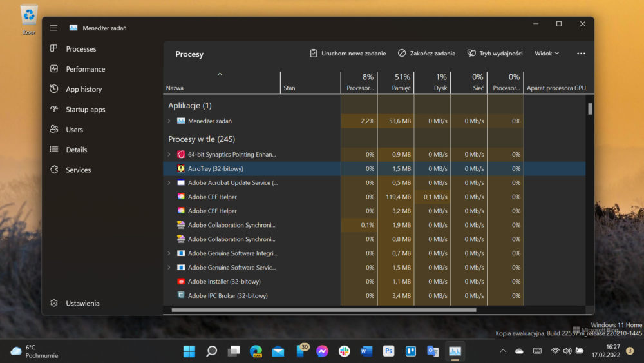Click the AcroTray process icon
This screenshot has height=363, width=644.
click(x=181, y=168)
